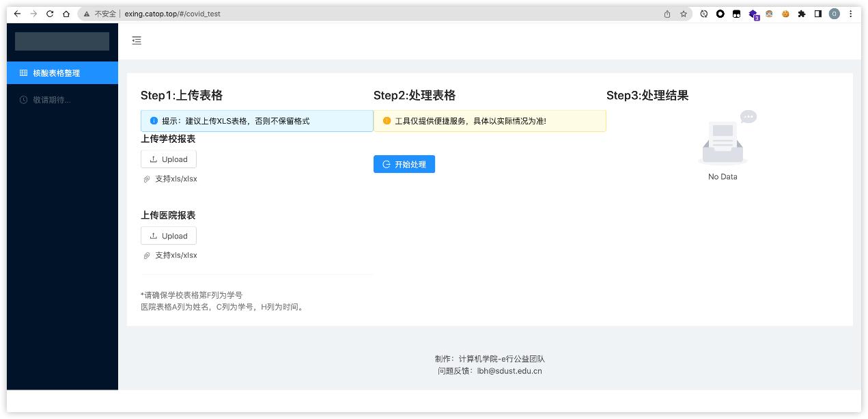The width and height of the screenshot is (868, 419).
Task: Open the browser profile avatar menu
Action: click(834, 14)
